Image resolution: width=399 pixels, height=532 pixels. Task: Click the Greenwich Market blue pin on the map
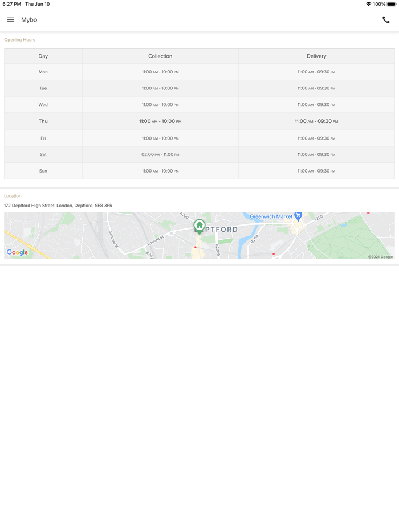(298, 216)
